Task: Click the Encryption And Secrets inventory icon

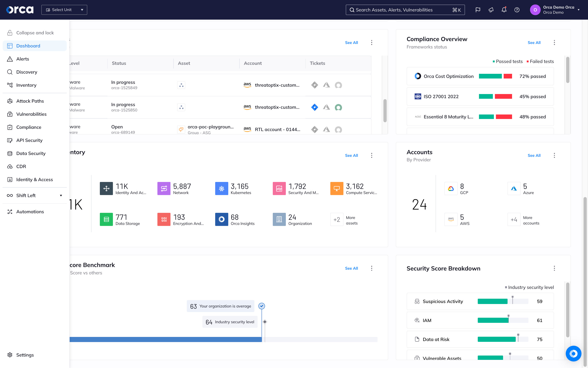Action: pos(164,219)
